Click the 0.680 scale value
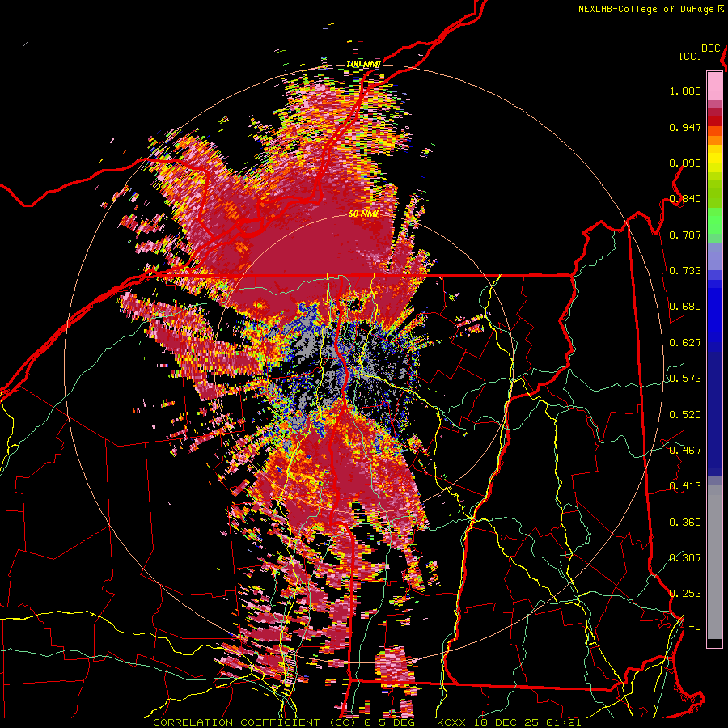 coord(685,307)
